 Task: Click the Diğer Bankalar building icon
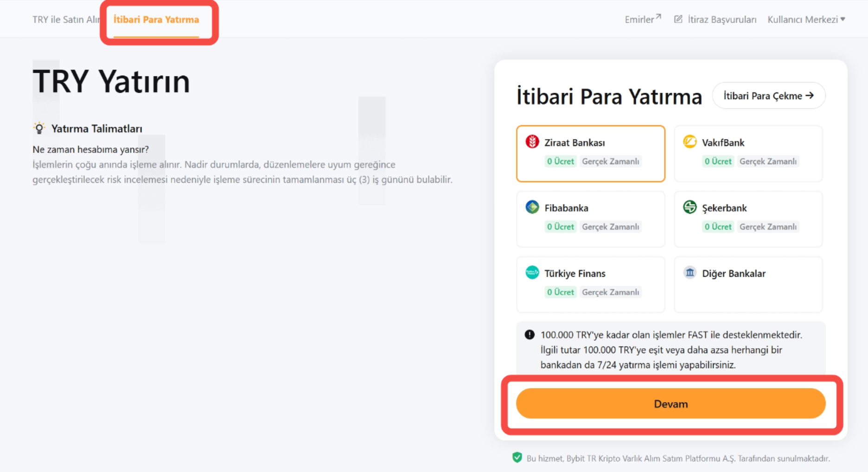pyautogui.click(x=689, y=272)
